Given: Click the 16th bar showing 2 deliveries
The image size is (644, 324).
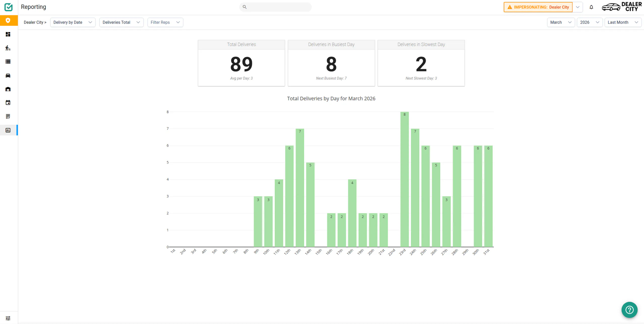Looking at the screenshot, I should point(331,230).
